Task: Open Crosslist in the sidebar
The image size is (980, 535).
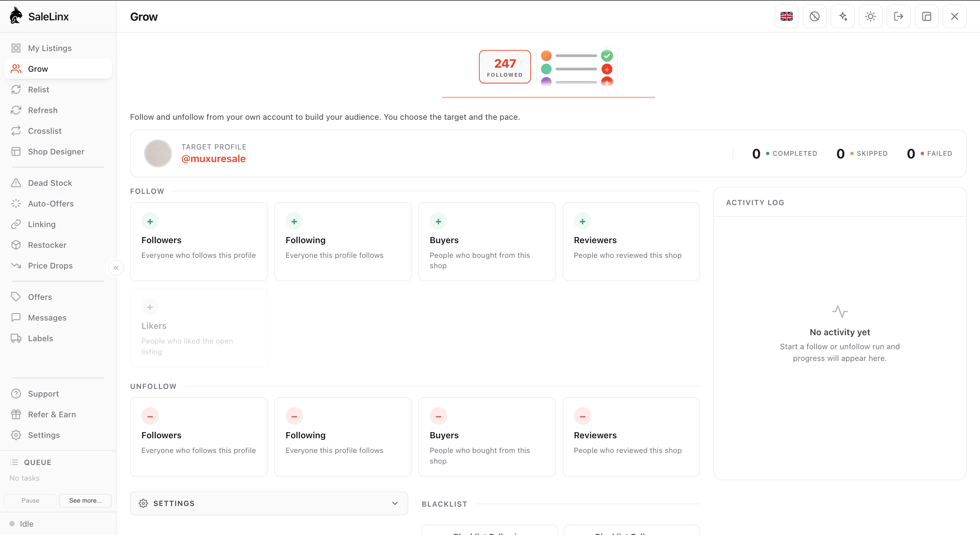Action: point(58,131)
